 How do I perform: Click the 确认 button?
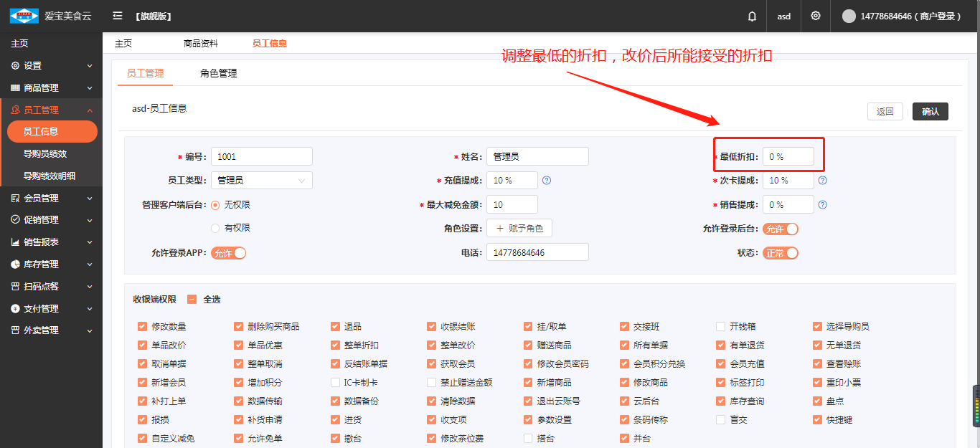930,111
